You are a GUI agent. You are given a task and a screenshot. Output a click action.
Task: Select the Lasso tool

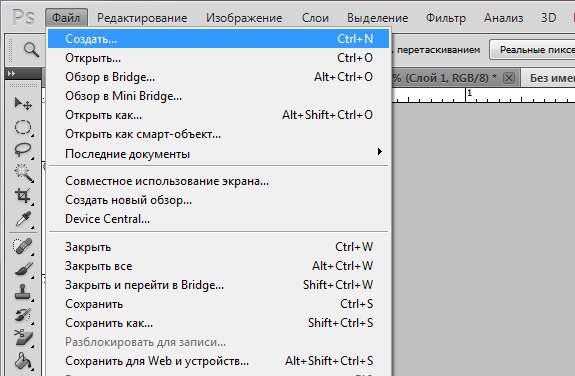tap(23, 150)
